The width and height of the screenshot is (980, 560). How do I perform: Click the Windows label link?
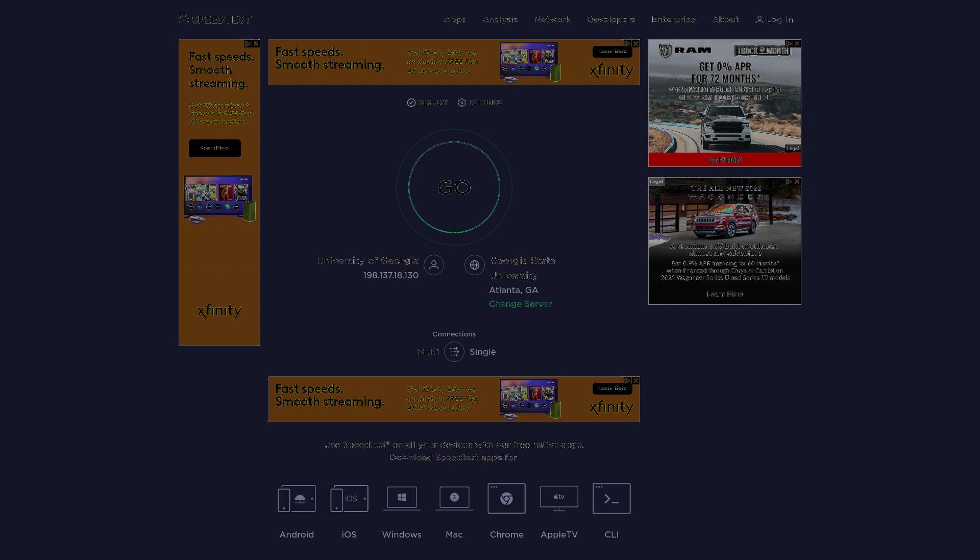[402, 534]
